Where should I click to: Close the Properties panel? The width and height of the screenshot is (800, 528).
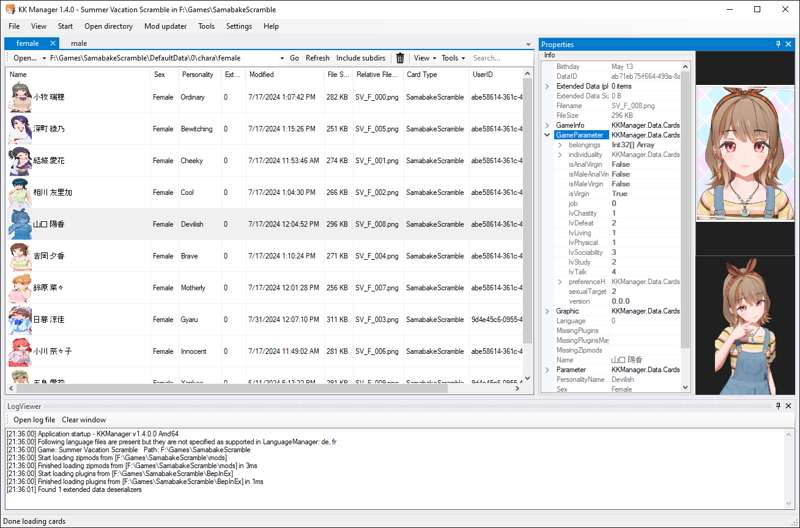[788, 44]
